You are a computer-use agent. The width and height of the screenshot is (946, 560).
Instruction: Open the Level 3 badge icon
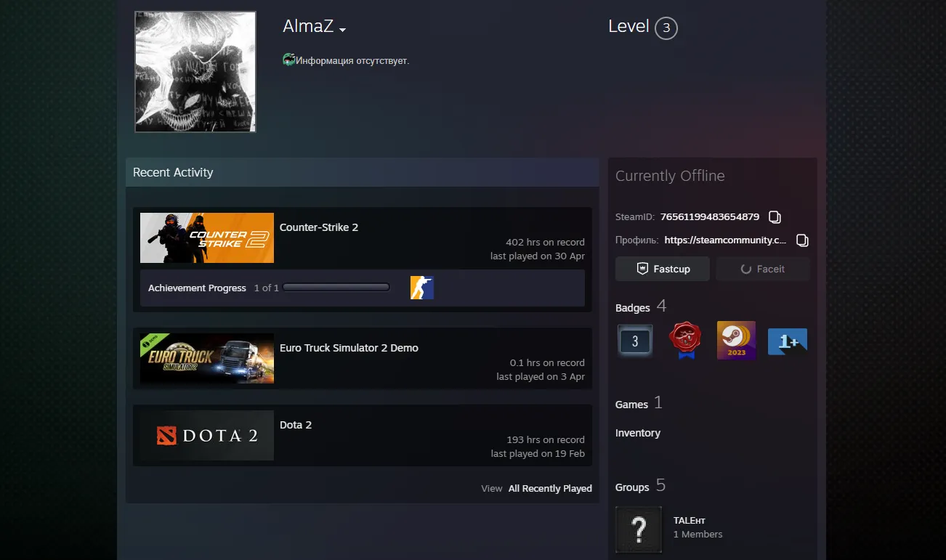point(635,341)
